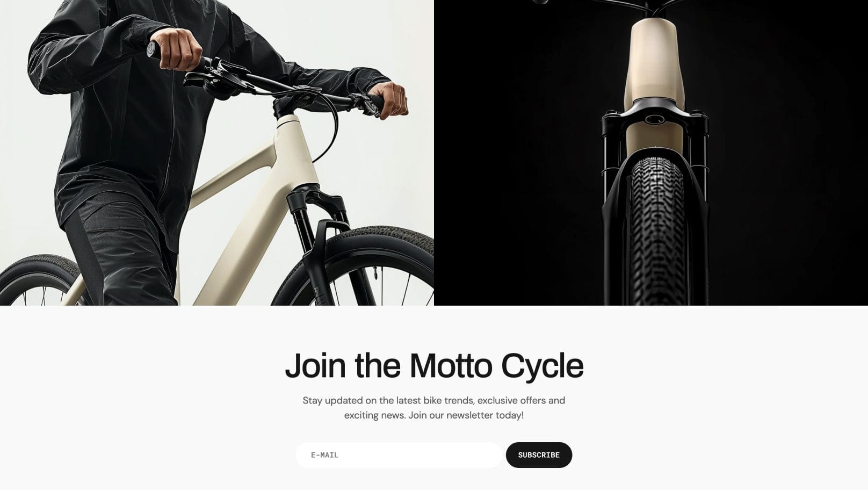Click the E-MAIL input field
The width and height of the screenshot is (868, 490).
point(399,455)
